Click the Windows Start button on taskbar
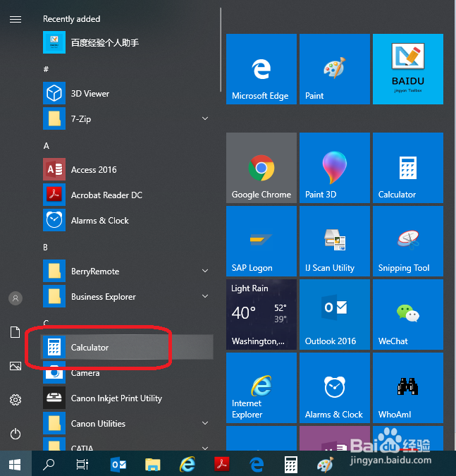 click(x=16, y=464)
